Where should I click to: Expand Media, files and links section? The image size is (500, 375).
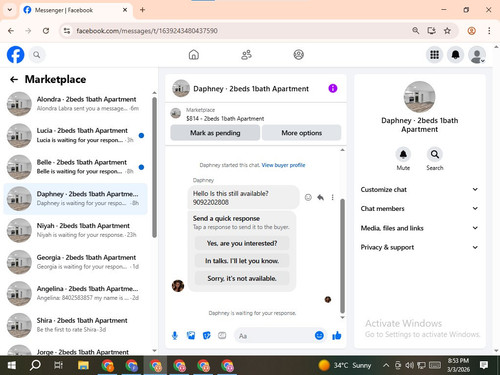[x=419, y=228]
